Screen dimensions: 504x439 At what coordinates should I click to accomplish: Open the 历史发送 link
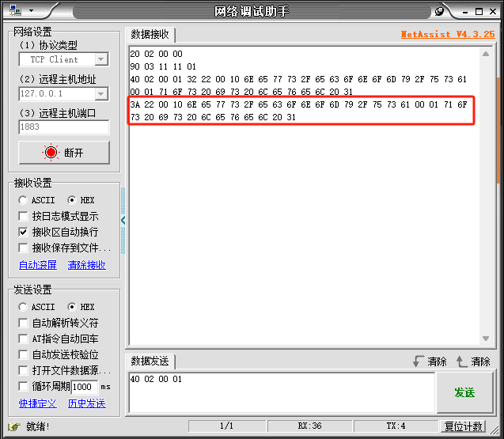(x=86, y=403)
